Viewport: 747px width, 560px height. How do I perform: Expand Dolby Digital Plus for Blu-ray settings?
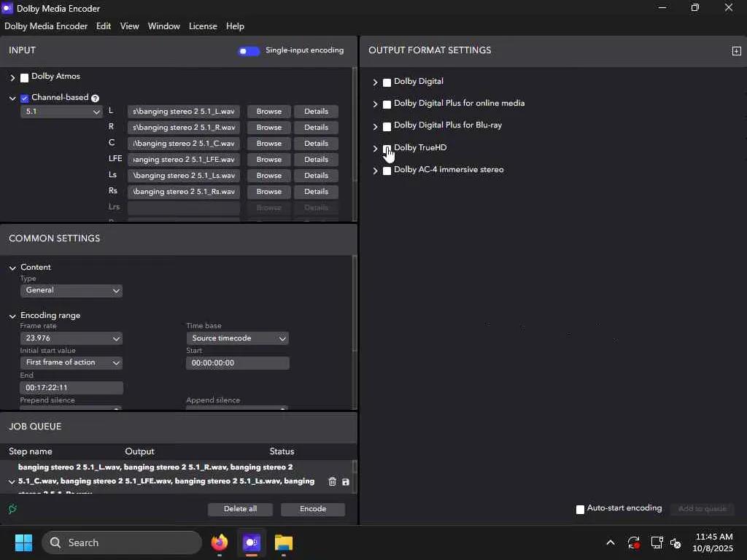[x=376, y=127]
